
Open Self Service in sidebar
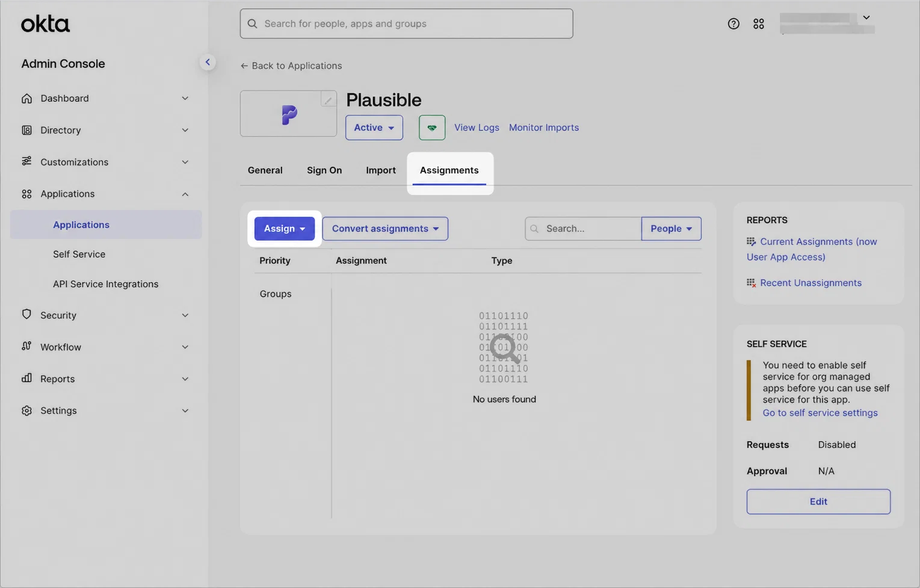(79, 254)
